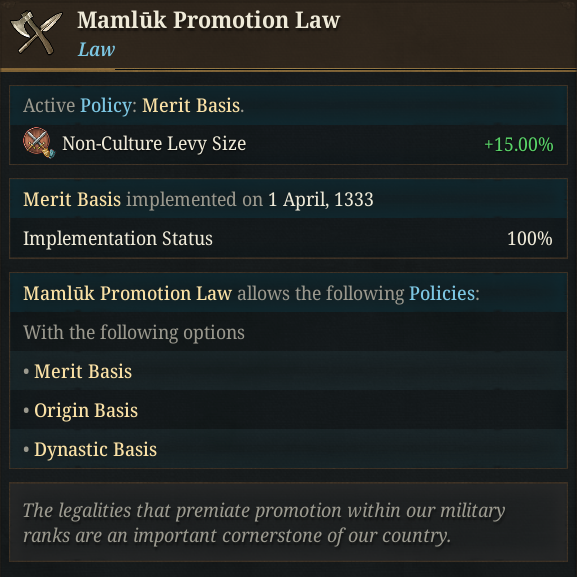Click the italic law description text

[x=264, y=523]
